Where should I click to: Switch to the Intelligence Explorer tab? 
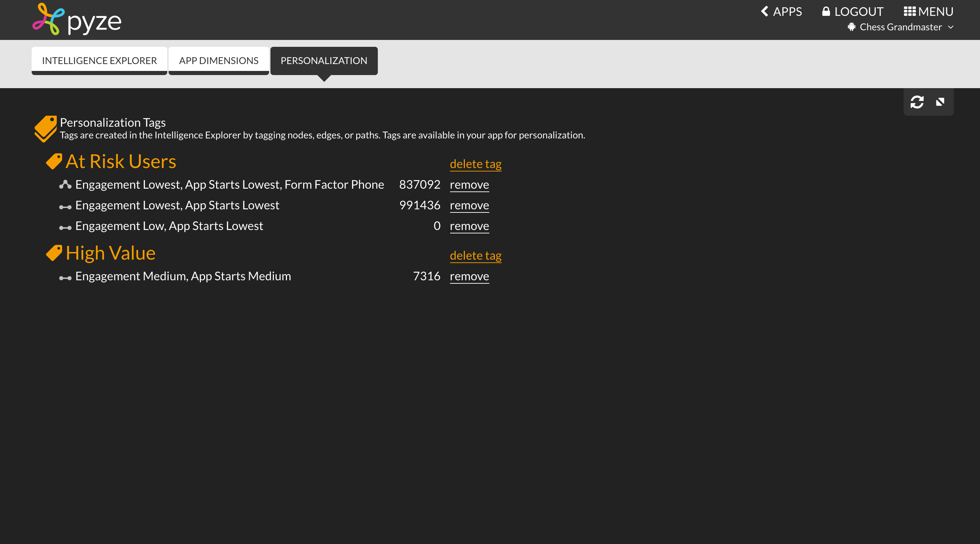[x=99, y=61]
